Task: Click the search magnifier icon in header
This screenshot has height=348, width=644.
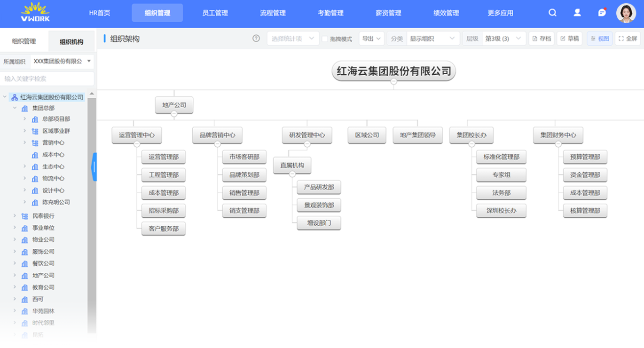Action: [552, 13]
